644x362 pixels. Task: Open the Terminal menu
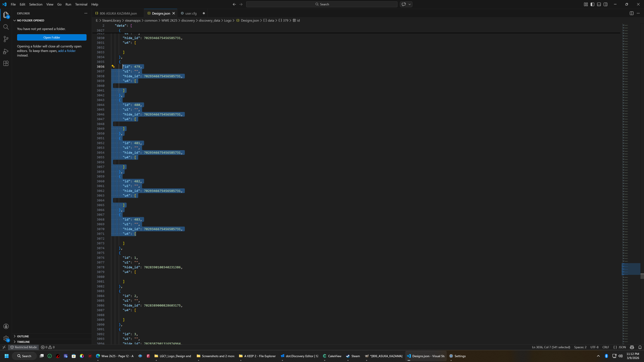(x=81, y=4)
